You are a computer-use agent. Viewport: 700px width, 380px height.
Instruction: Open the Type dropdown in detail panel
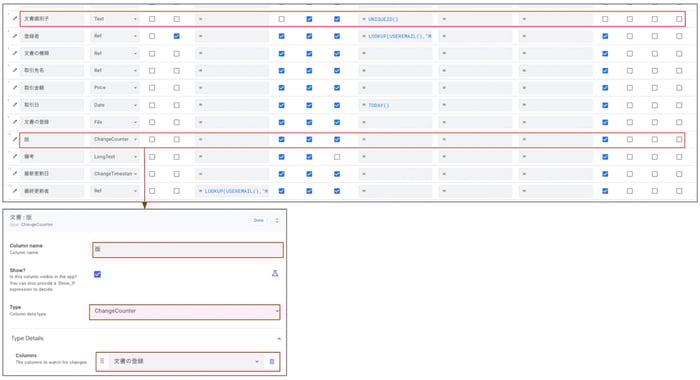pos(185,312)
